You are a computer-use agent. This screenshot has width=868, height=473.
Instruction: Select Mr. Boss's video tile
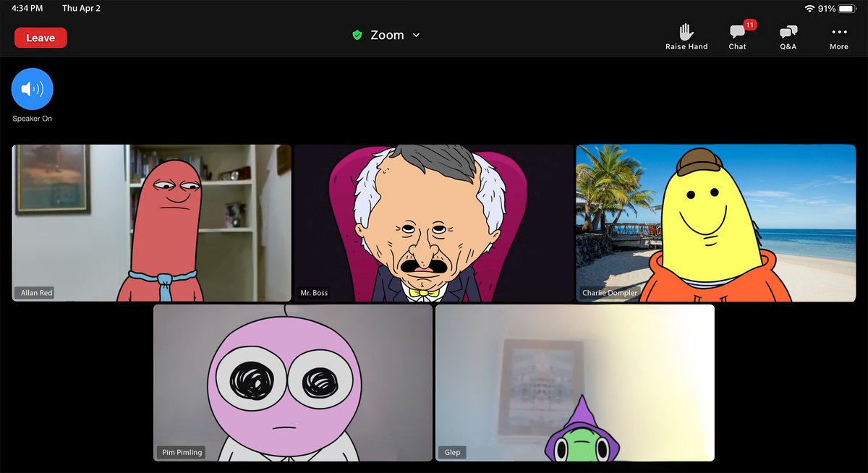tap(434, 223)
